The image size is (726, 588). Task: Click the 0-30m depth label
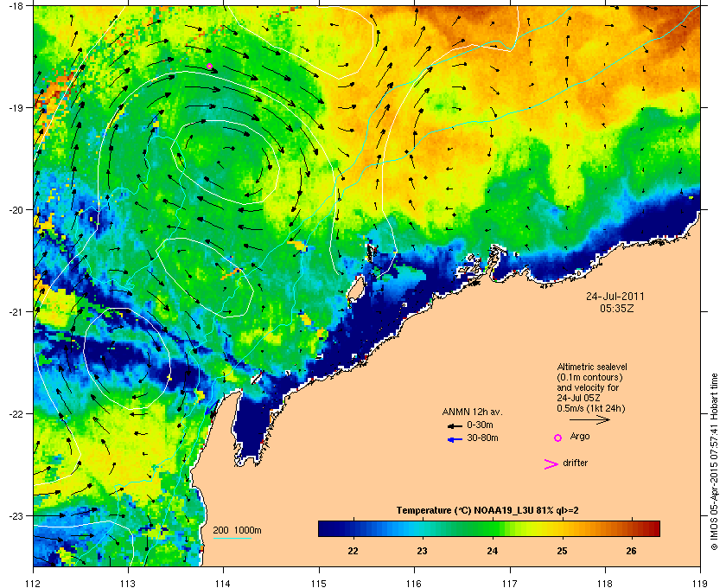(x=480, y=425)
